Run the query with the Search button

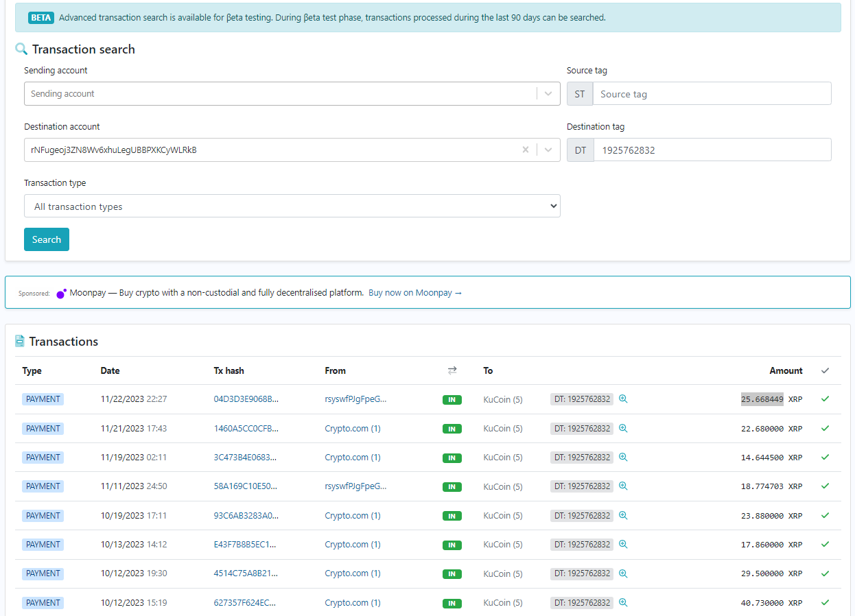point(47,239)
